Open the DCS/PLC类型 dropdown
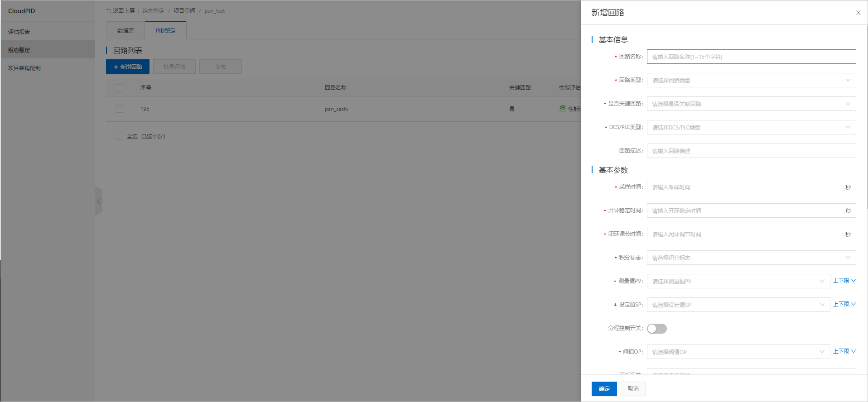 tap(751, 127)
